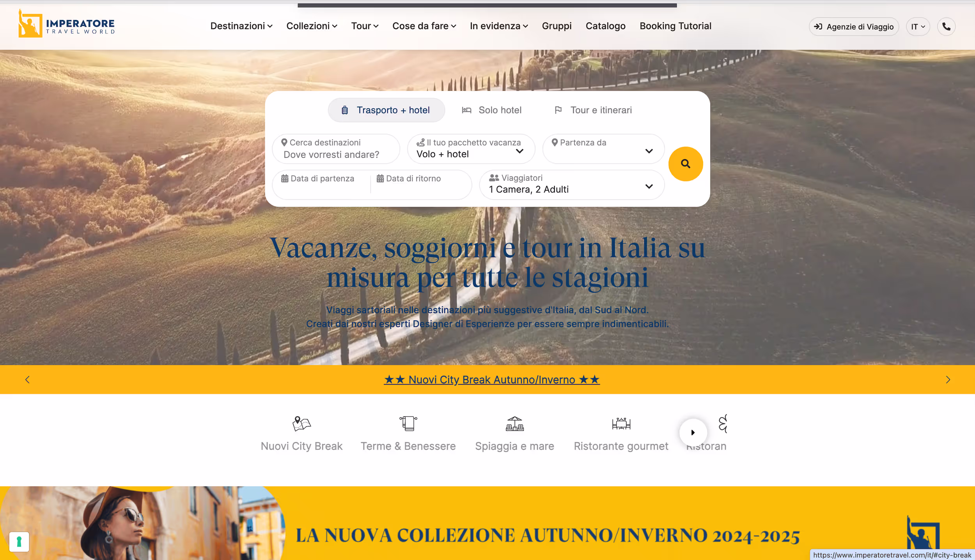Open Imperatore Travel World logo homepage

tap(67, 24)
